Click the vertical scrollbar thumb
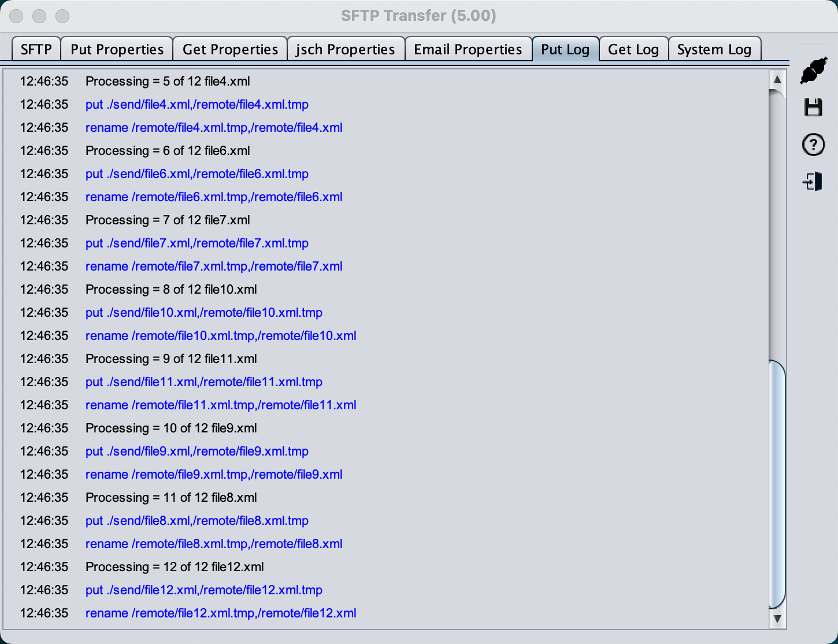 [777, 484]
